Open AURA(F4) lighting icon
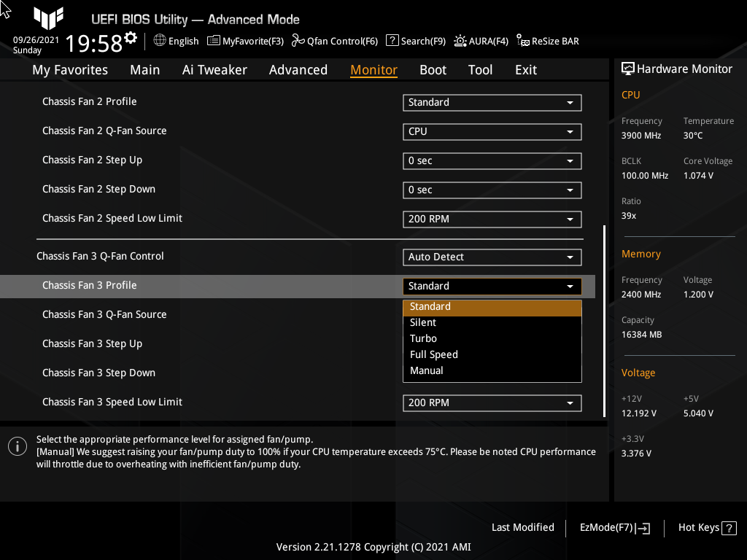Image resolution: width=747 pixels, height=560 pixels. click(460, 41)
